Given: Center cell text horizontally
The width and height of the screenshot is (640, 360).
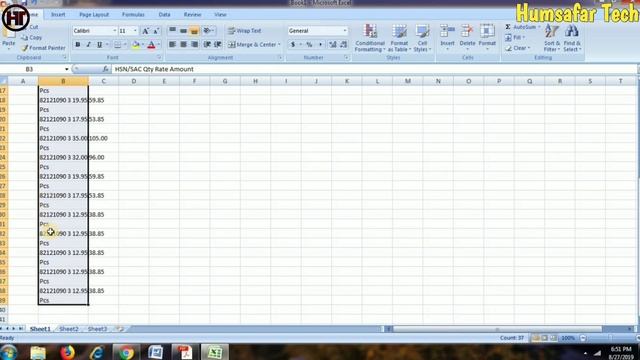Looking at the screenshot, I should click(x=183, y=44).
